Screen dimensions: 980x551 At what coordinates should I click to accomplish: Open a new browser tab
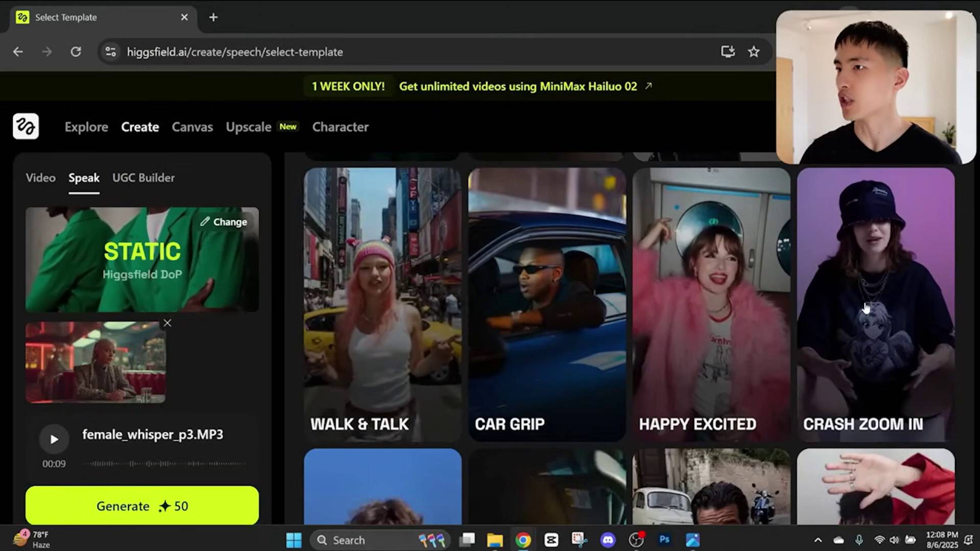click(x=213, y=17)
